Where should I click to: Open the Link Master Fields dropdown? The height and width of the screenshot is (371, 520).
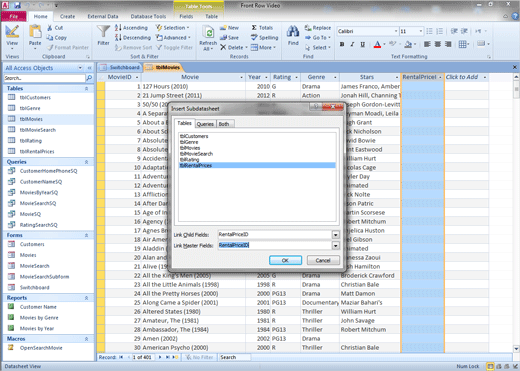[x=335, y=246]
